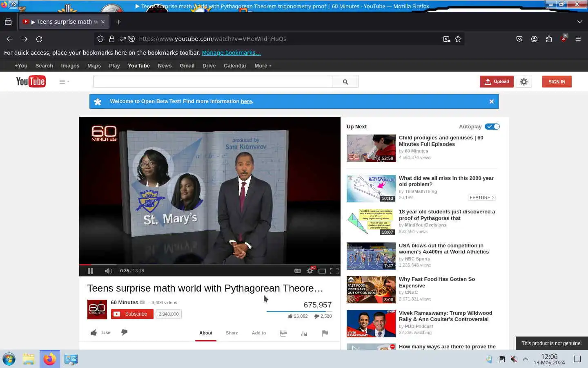Open the Firefox hamburger menu
This screenshot has width=588, height=368.
pyautogui.click(x=578, y=39)
